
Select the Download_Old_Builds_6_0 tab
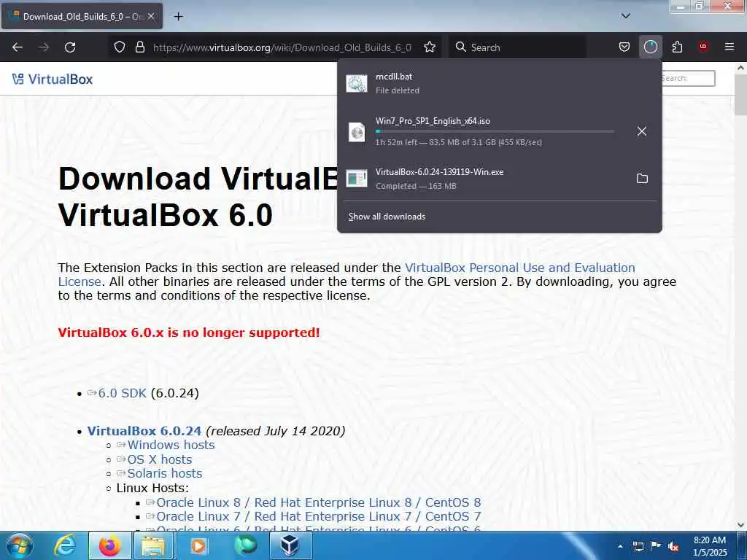[82, 16]
